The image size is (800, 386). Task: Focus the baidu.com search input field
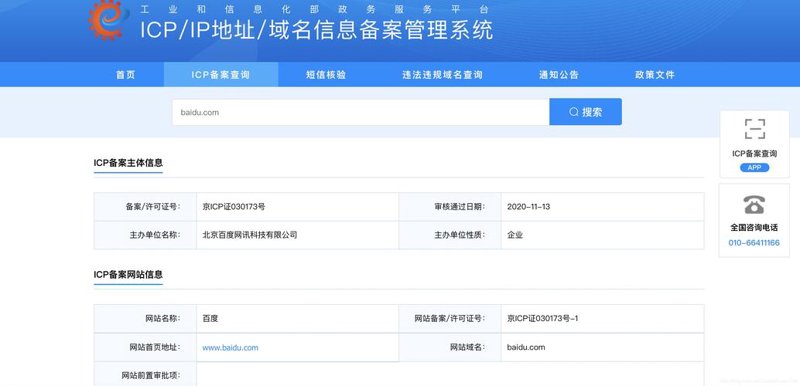pyautogui.click(x=360, y=112)
